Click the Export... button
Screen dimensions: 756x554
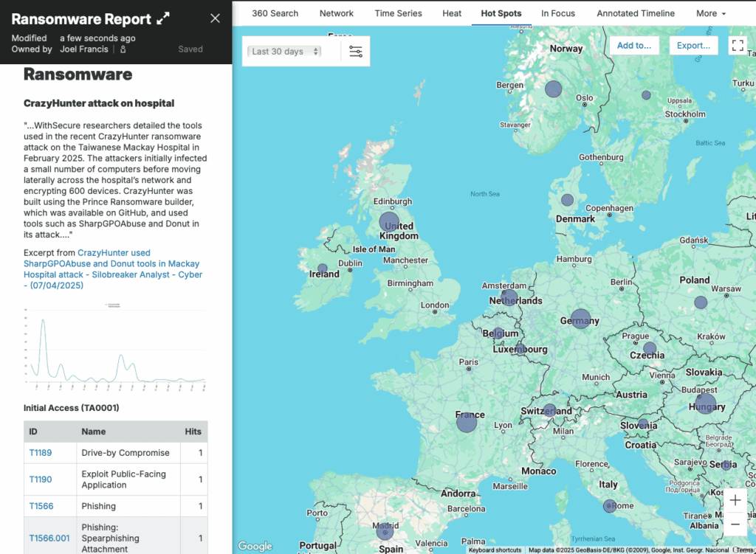pyautogui.click(x=693, y=45)
